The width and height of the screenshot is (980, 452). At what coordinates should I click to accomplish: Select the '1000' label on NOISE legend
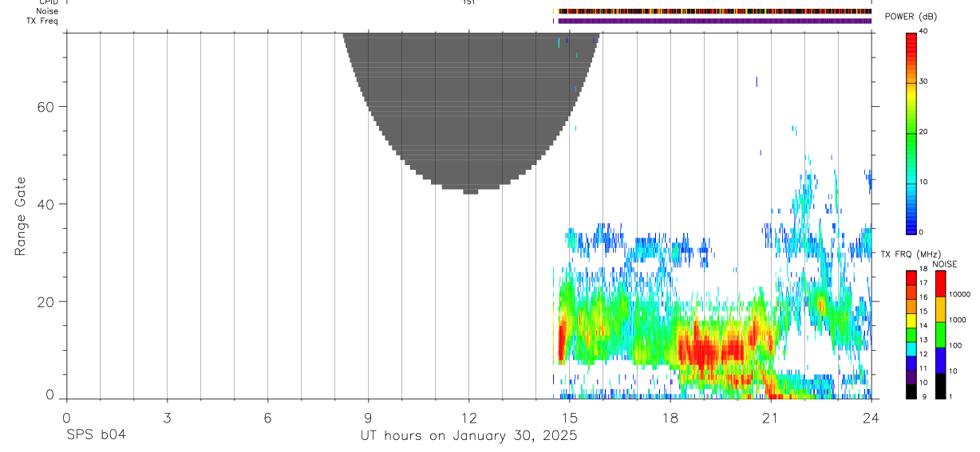pos(958,320)
